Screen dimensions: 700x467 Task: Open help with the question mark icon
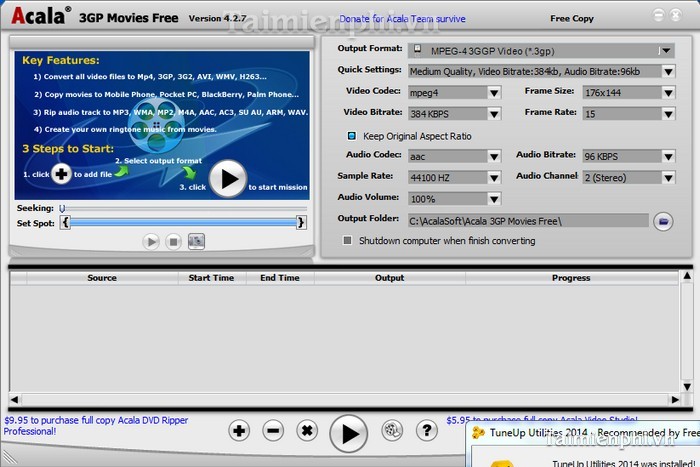(x=427, y=430)
